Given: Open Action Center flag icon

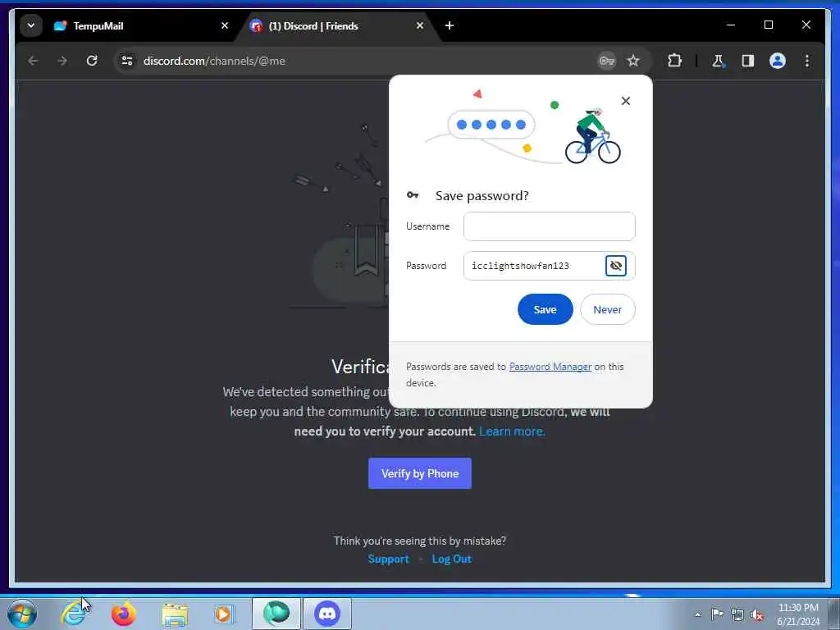Looking at the screenshot, I should (717, 614).
